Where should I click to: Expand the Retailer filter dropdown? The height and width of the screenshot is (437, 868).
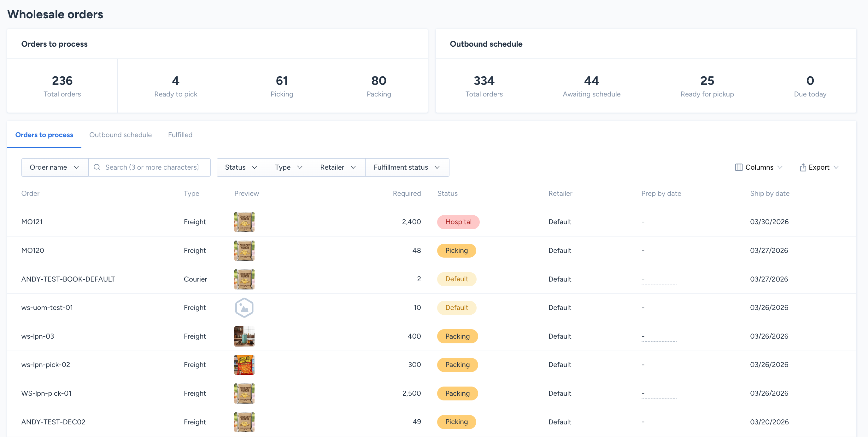pos(338,167)
